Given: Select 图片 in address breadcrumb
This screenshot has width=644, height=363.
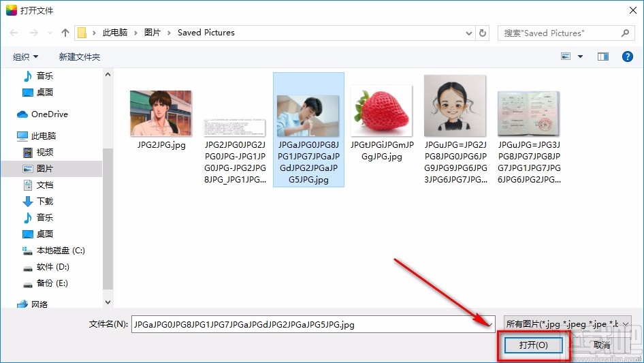Looking at the screenshot, I should pos(152,33).
